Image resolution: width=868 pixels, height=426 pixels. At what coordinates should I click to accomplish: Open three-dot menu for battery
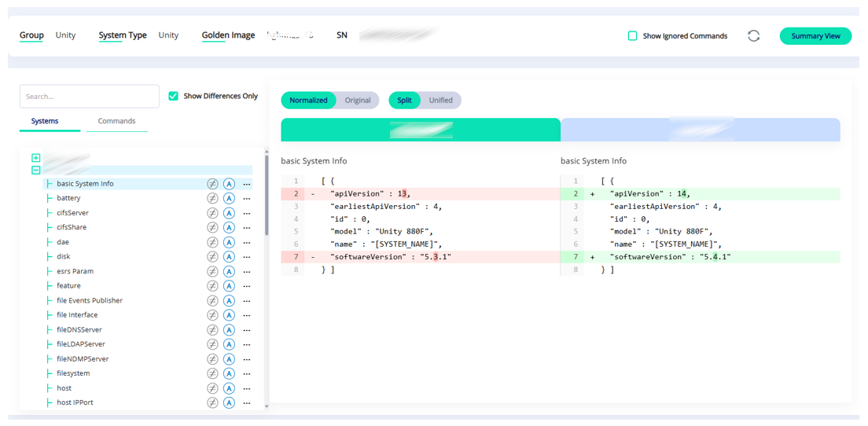click(x=247, y=198)
